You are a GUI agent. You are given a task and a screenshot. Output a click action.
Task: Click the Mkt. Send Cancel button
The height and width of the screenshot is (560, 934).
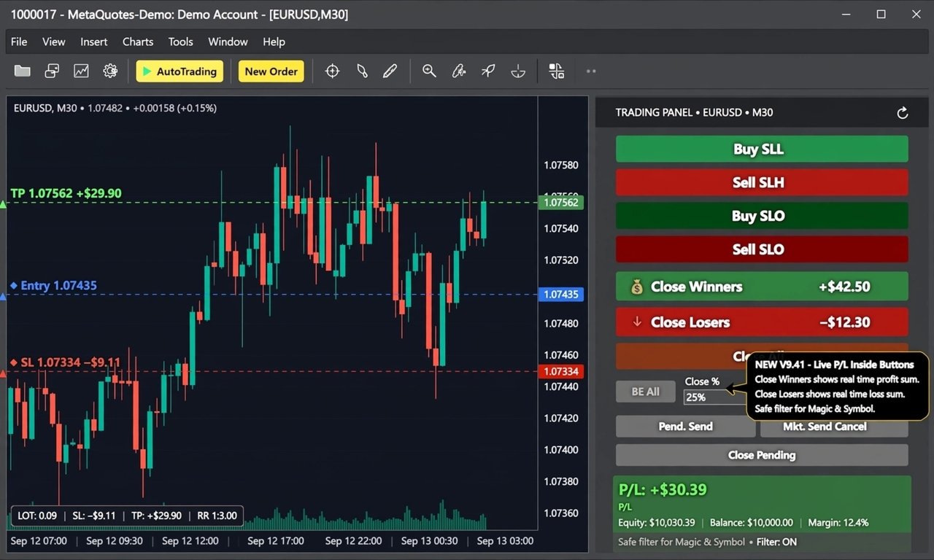[x=834, y=427]
